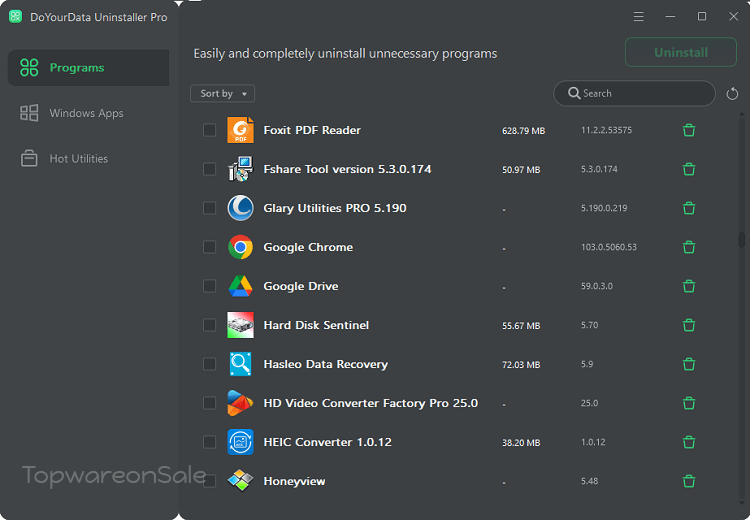The width and height of the screenshot is (750, 520).
Task: Select the Honeyview name text
Action: click(294, 481)
